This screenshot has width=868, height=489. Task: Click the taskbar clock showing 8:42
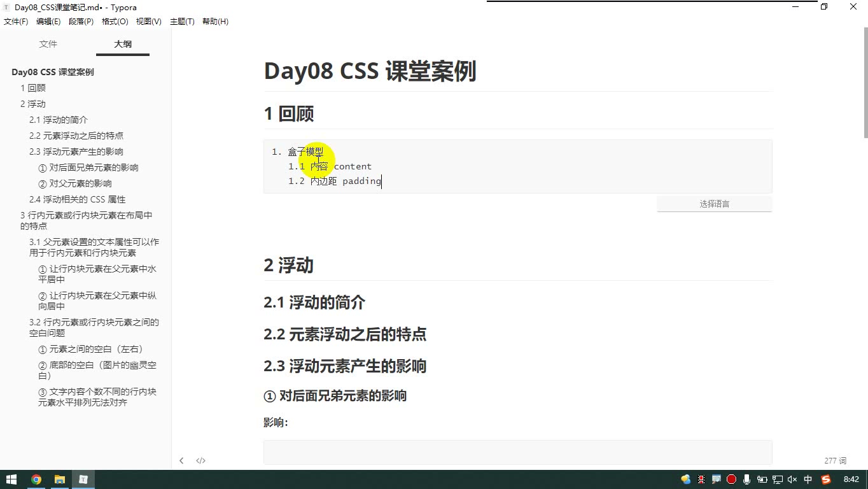(x=851, y=479)
